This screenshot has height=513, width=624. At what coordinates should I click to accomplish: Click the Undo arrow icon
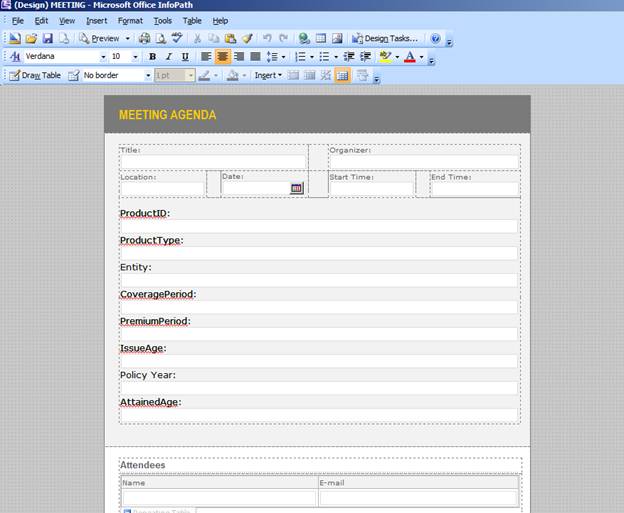267,39
